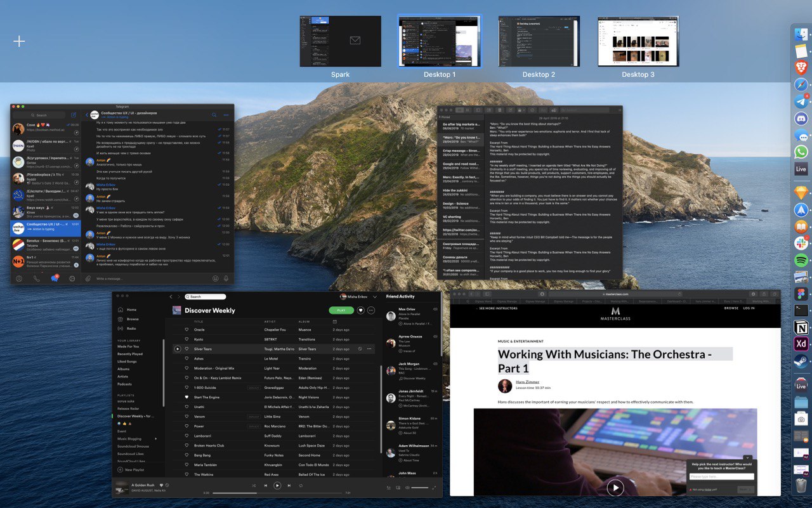The width and height of the screenshot is (812, 508).
Task: Open the Release Radar playlist in Spotify
Action: click(x=128, y=408)
